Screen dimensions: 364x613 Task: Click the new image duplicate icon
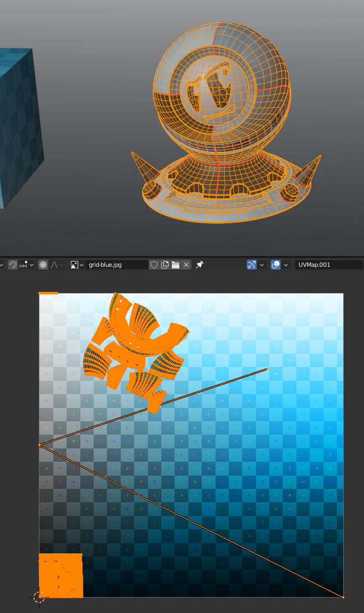(x=165, y=265)
